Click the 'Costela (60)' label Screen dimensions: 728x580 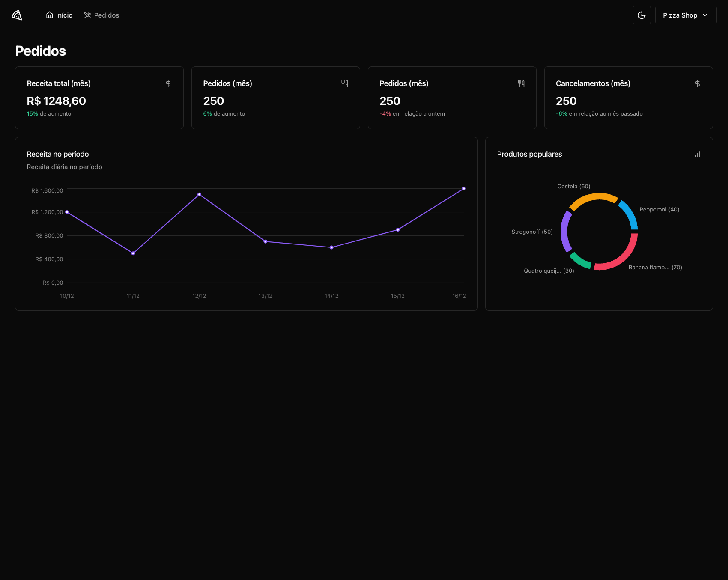click(574, 187)
